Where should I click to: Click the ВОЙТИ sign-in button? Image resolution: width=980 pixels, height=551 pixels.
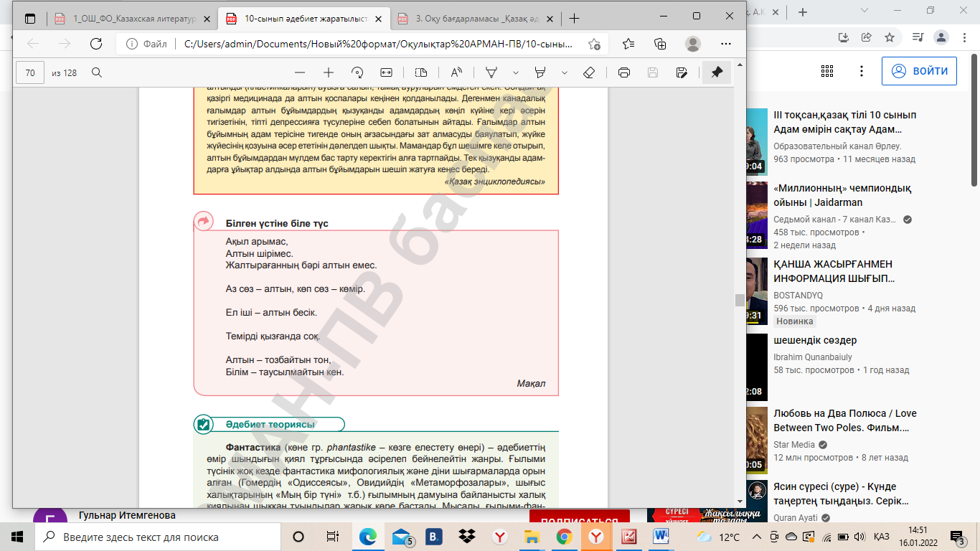(920, 71)
